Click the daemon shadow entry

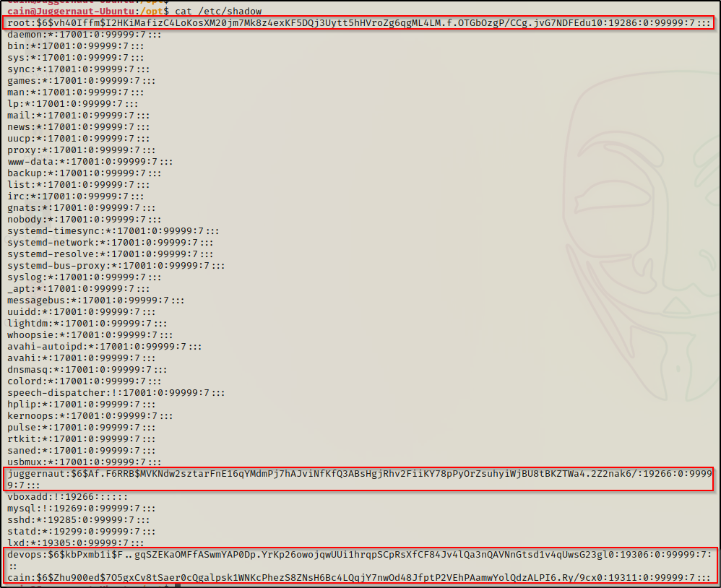[84, 35]
